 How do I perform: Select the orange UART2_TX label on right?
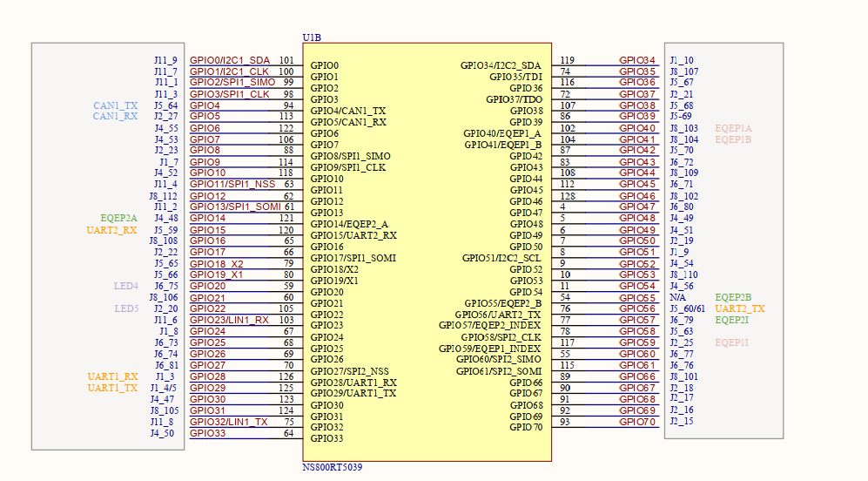tap(739, 308)
